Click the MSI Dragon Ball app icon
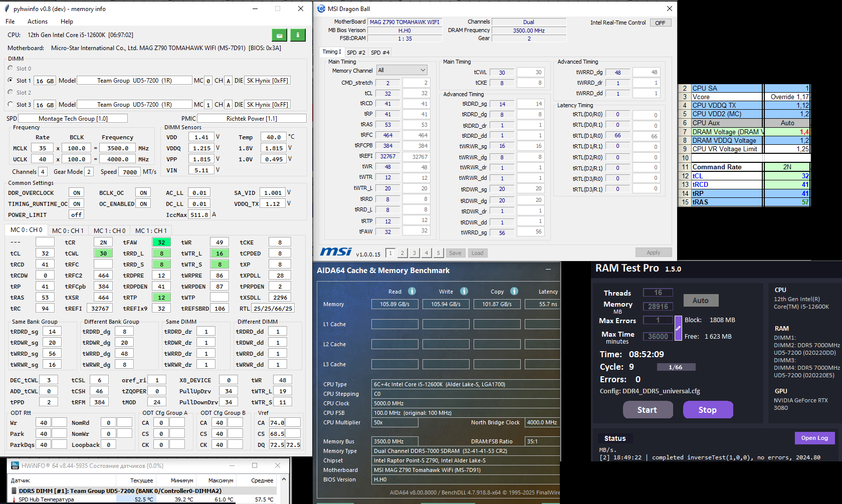Viewport: 842px width, 504px height. [x=321, y=9]
